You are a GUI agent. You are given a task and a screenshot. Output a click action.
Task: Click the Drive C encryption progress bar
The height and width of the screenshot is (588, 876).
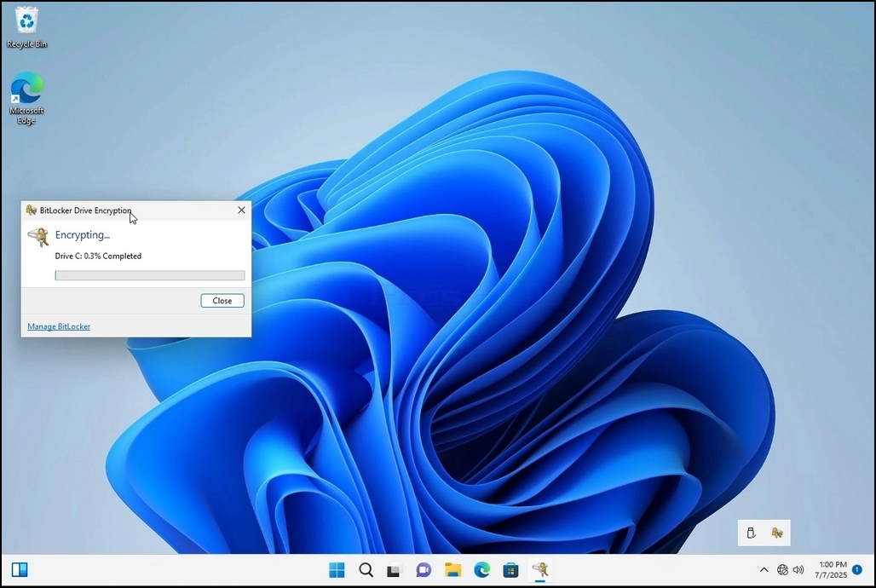coord(150,275)
